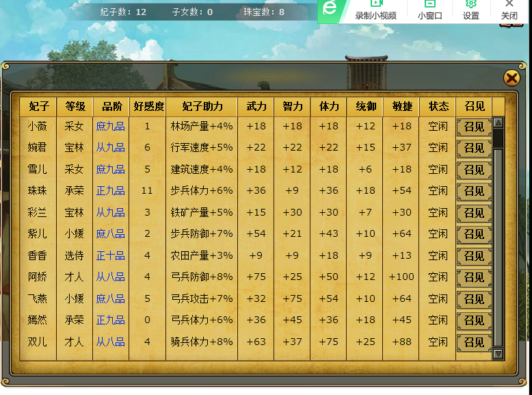532x395 pixels.
Task: Open 正十品 rank link for 香香
Action: click(x=110, y=255)
